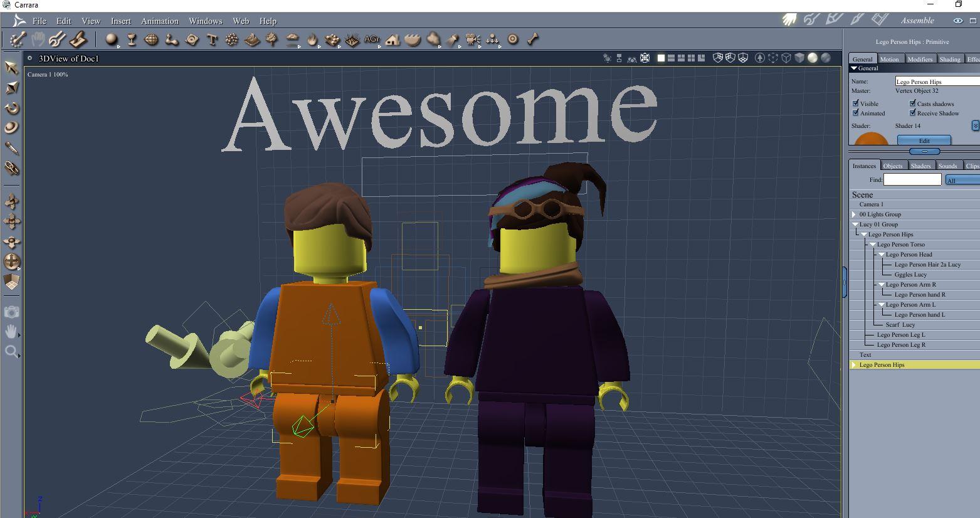This screenshot has height=518, width=980.
Task: Switch to the Assemble room hand icon
Action: tap(789, 20)
